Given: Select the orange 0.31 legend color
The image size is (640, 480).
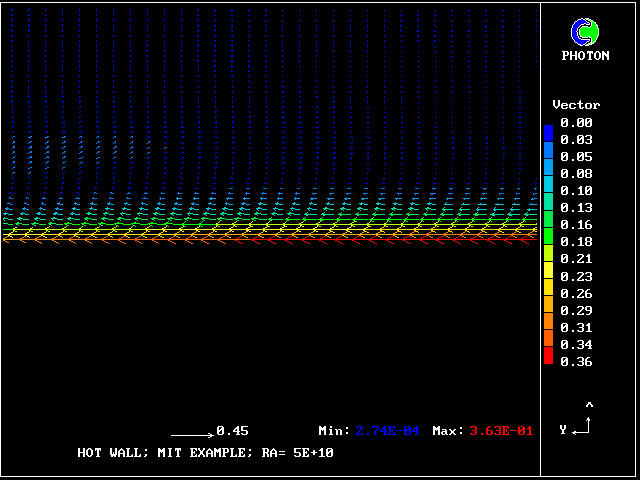Looking at the screenshot, I should pyautogui.click(x=548, y=319).
